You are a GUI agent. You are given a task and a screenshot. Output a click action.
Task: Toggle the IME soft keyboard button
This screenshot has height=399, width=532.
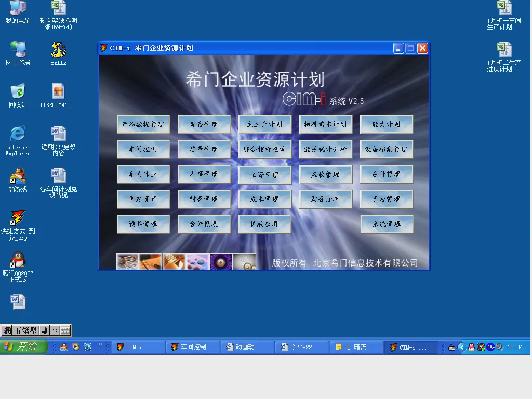pyautogui.click(x=65, y=330)
